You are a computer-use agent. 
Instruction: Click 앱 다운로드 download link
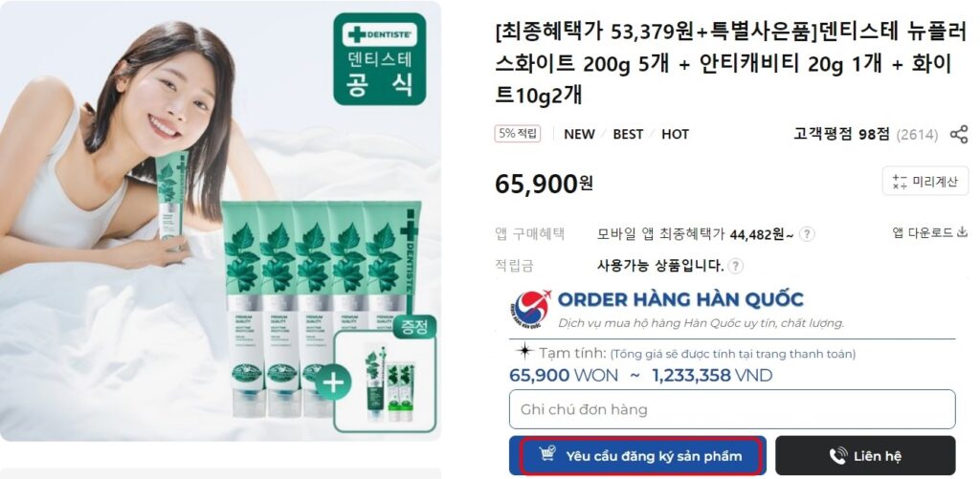pyautogui.click(x=929, y=232)
